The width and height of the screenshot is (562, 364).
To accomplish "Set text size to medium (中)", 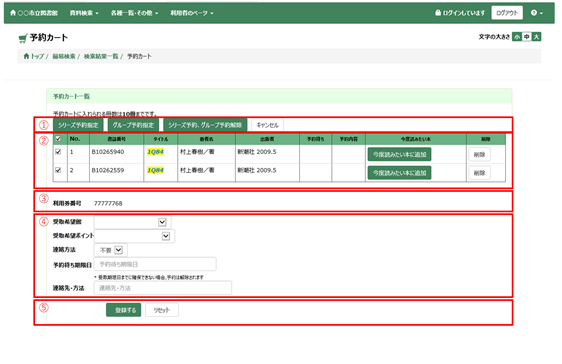I will [x=527, y=37].
